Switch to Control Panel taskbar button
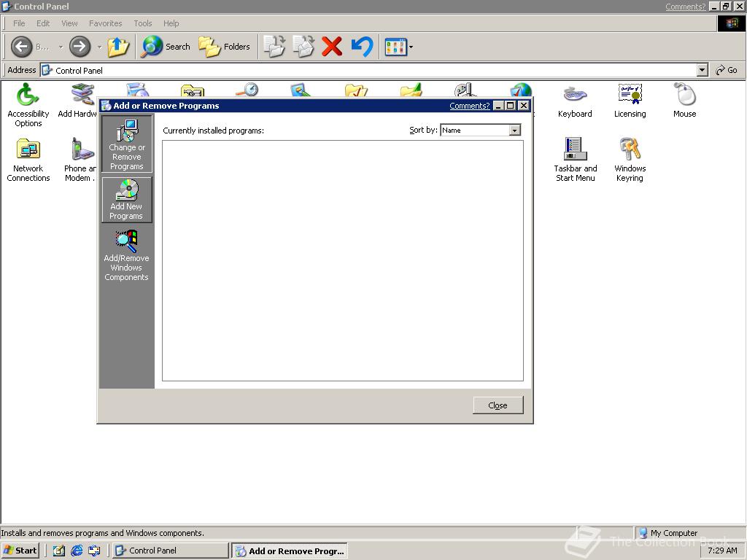 [x=170, y=551]
